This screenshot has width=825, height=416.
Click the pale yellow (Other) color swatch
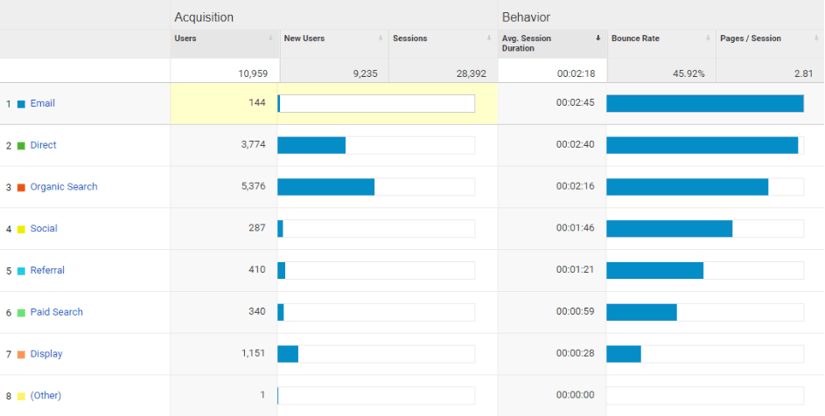pos(21,397)
